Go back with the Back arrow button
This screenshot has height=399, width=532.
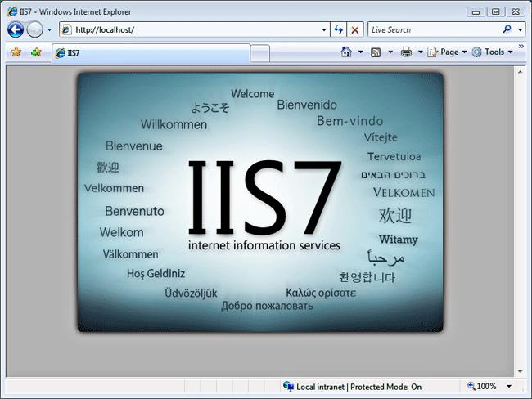click(x=16, y=29)
